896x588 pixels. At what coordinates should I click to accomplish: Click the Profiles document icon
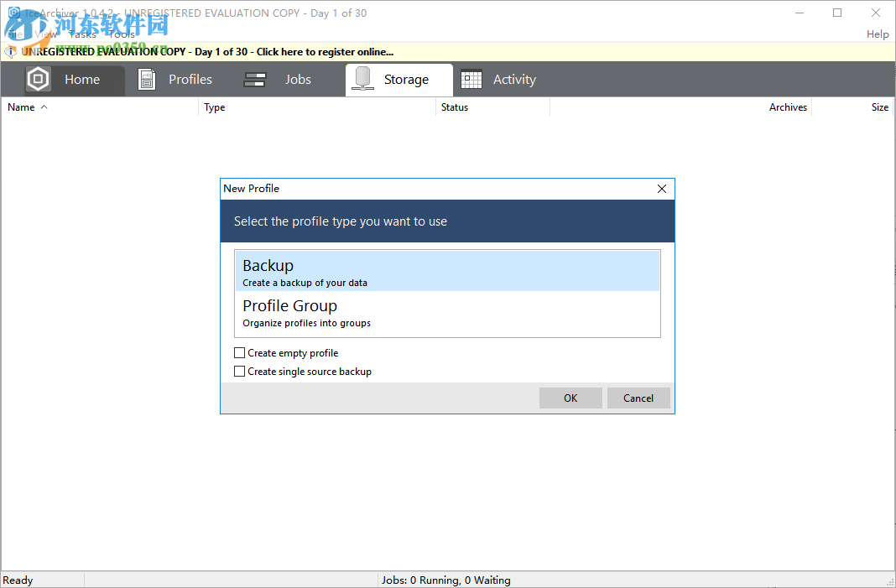point(147,80)
